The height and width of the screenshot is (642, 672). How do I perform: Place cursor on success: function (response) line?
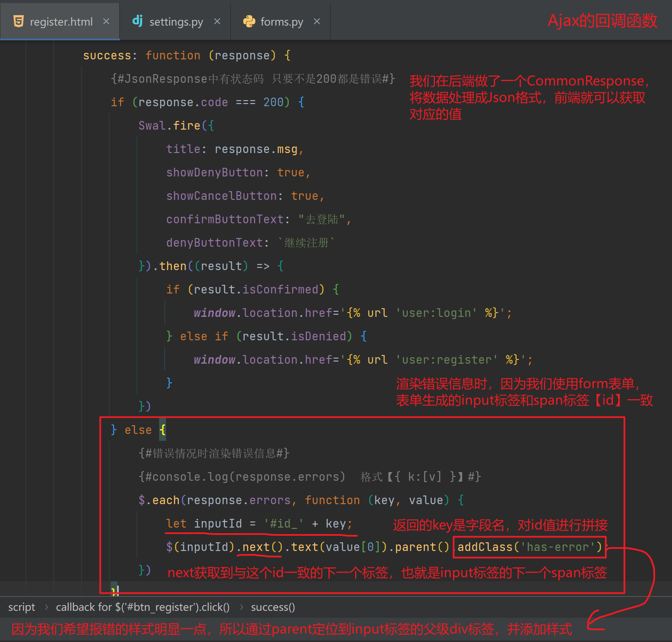pos(187,55)
